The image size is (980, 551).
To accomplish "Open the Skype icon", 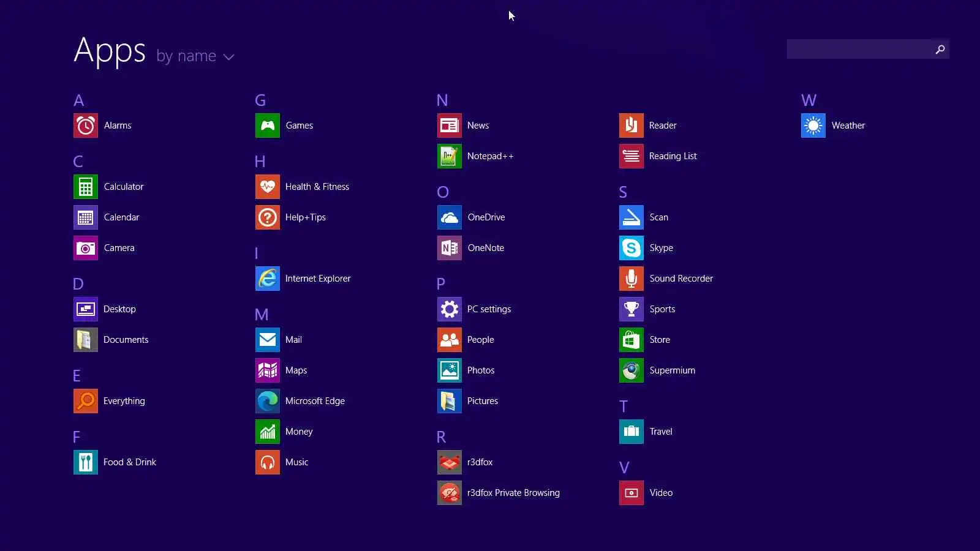I will (x=631, y=248).
